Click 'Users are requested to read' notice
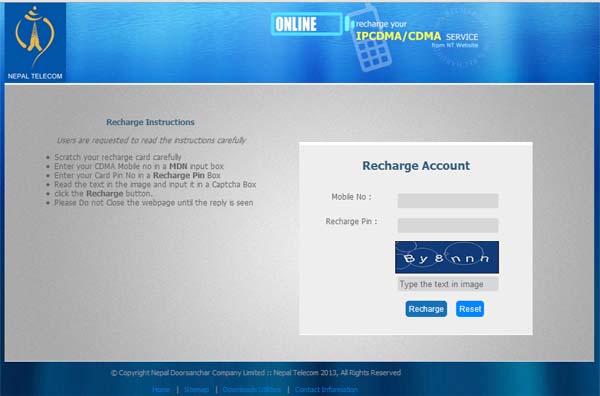Viewport: 600px width, 396px height. pyautogui.click(x=151, y=140)
